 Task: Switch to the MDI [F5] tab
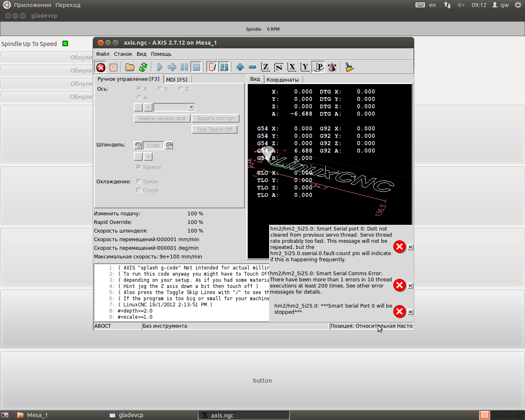point(177,80)
